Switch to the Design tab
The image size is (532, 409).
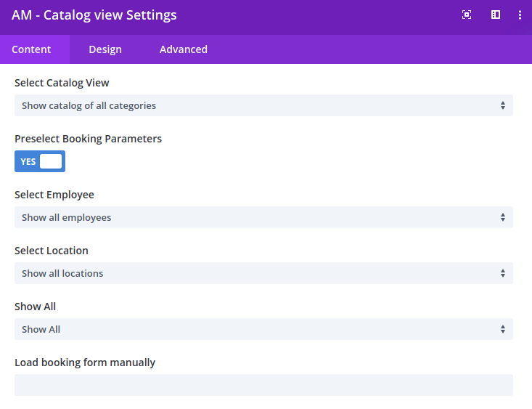click(x=105, y=49)
